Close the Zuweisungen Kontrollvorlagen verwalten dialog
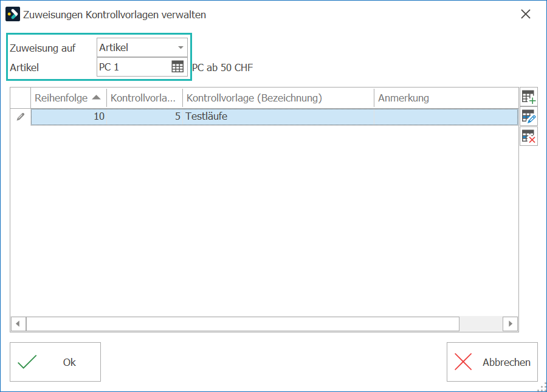 tap(525, 15)
